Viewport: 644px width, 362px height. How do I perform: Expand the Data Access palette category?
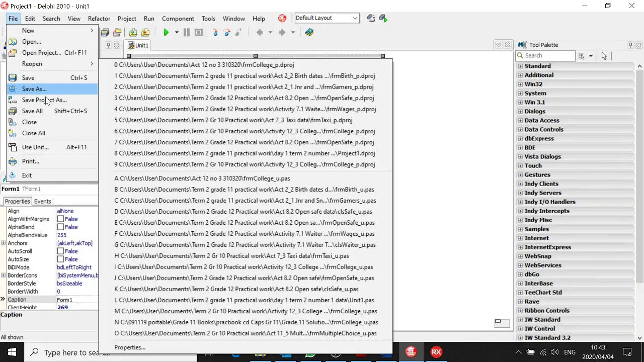click(520, 120)
